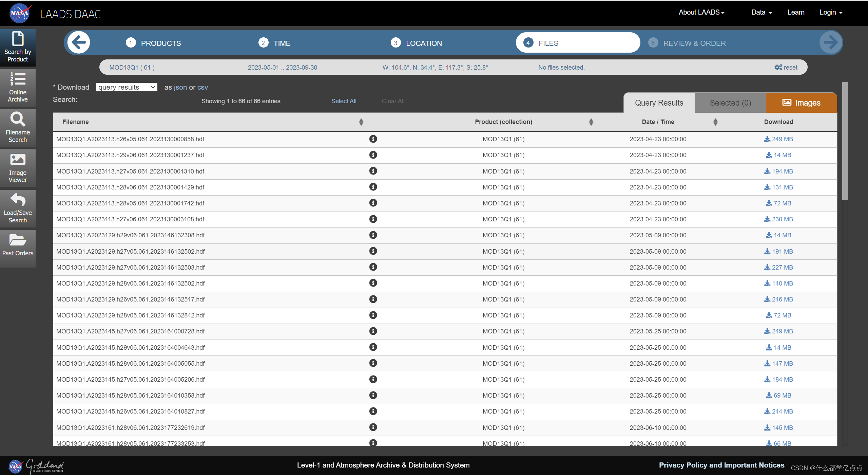
Task: Sort table by Product collection column
Action: point(591,122)
